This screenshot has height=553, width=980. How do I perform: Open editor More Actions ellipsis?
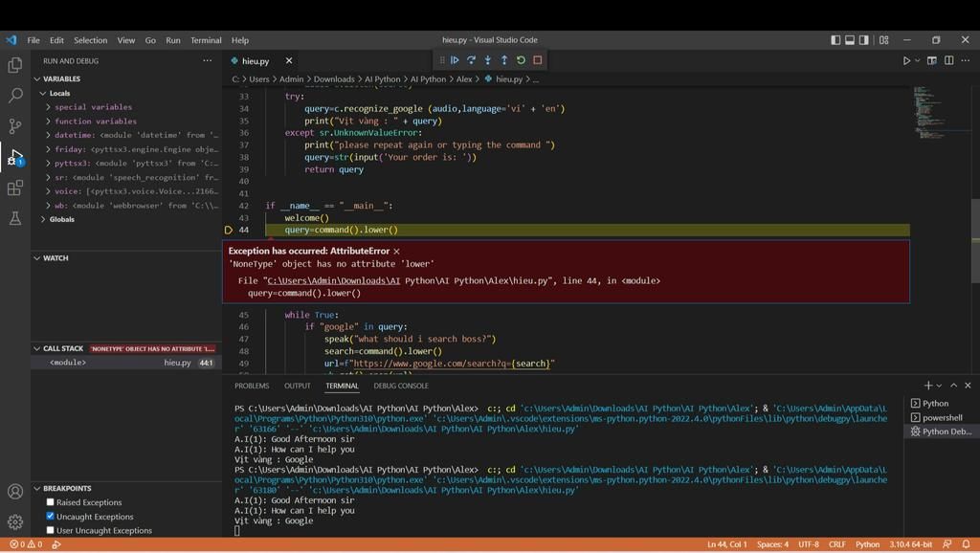[966, 60]
